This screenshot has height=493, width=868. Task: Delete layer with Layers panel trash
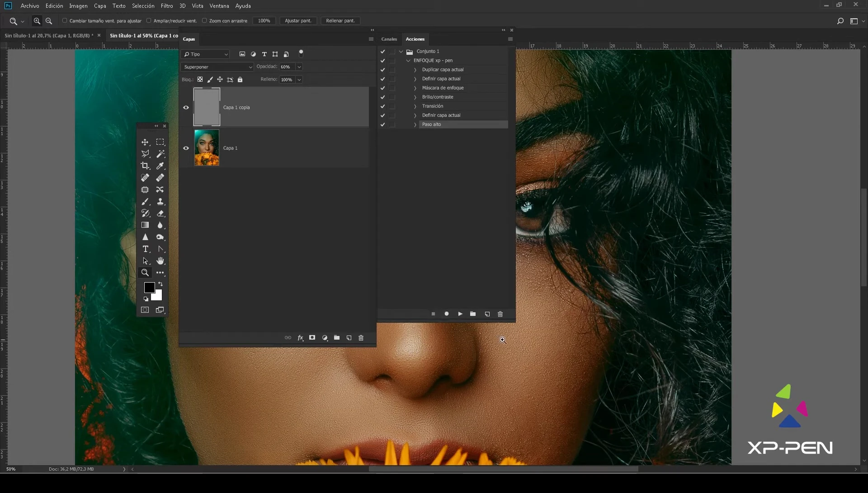tap(361, 338)
